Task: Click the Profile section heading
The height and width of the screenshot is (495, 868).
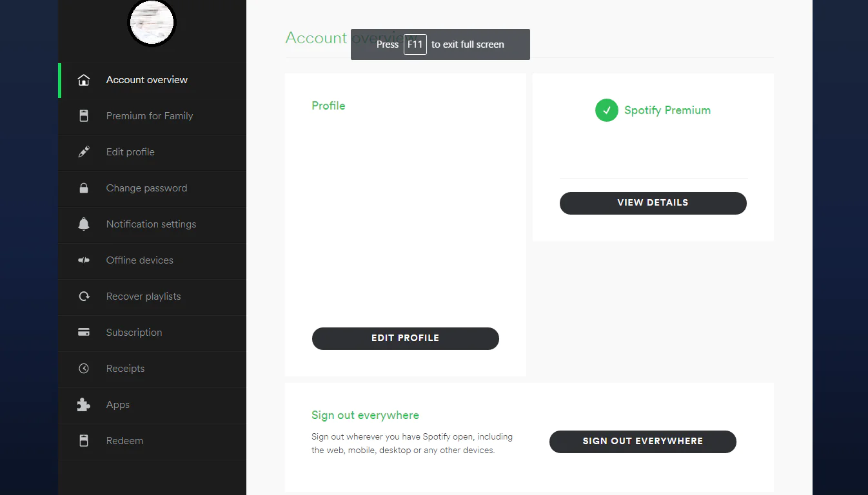Action: pyautogui.click(x=328, y=106)
